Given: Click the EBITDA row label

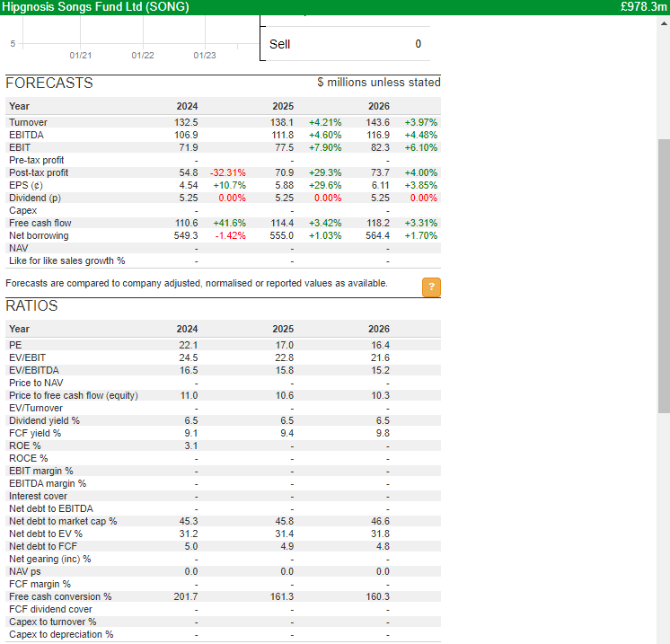Looking at the screenshot, I should (x=26, y=135).
